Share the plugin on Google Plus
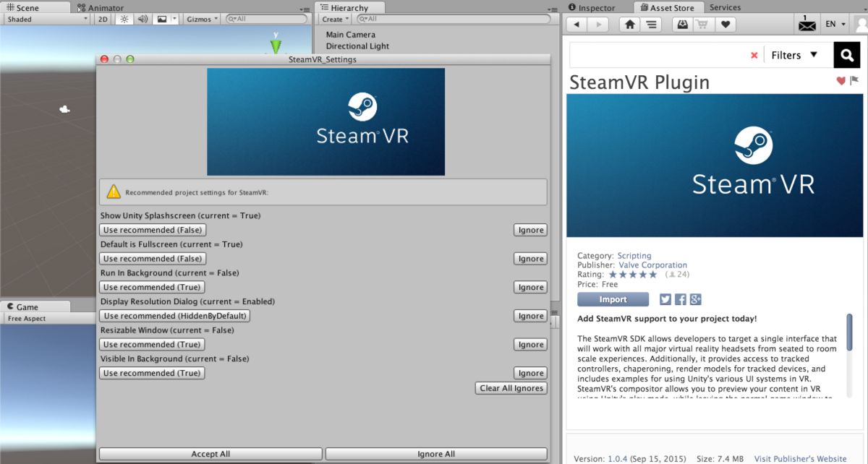 (x=696, y=299)
